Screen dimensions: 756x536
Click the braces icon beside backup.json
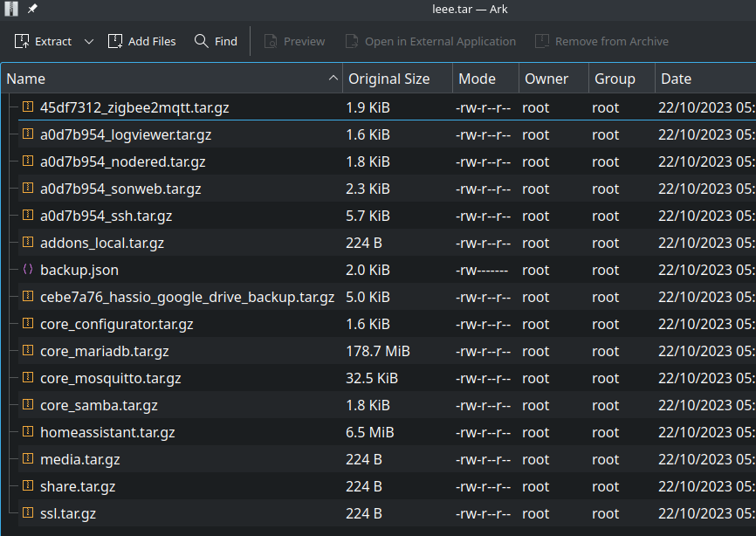[27, 270]
